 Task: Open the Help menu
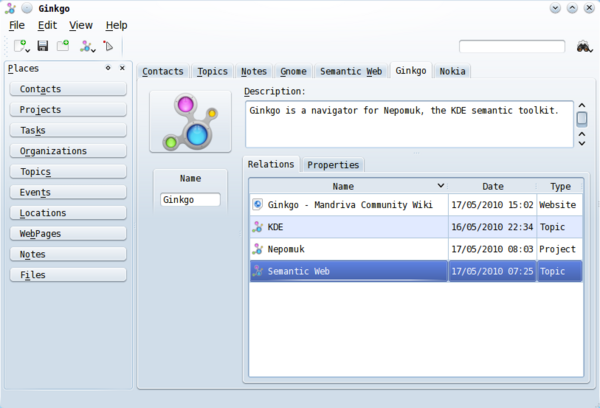(116, 25)
